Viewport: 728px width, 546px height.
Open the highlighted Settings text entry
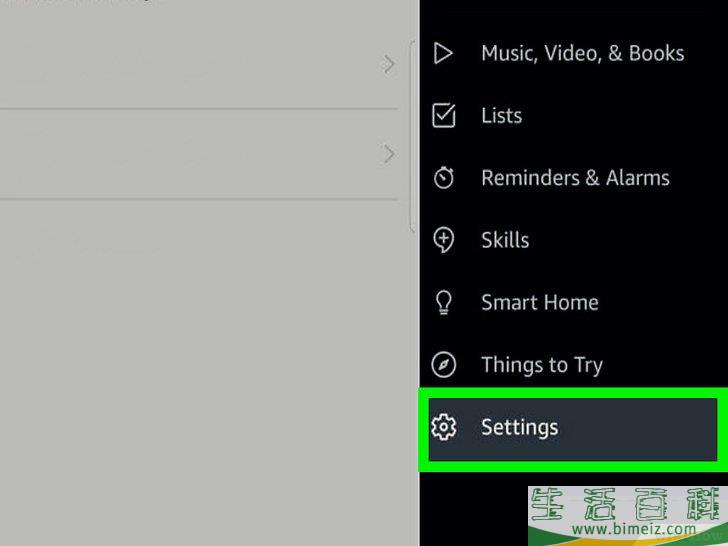[520, 427]
